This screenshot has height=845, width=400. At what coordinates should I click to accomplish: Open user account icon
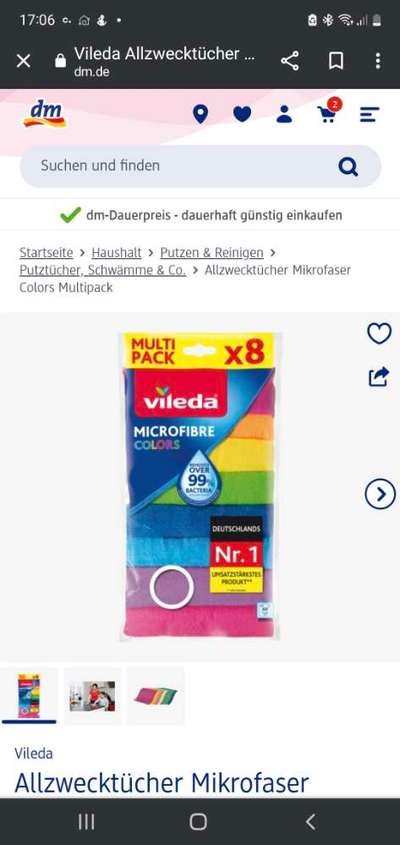pos(284,114)
